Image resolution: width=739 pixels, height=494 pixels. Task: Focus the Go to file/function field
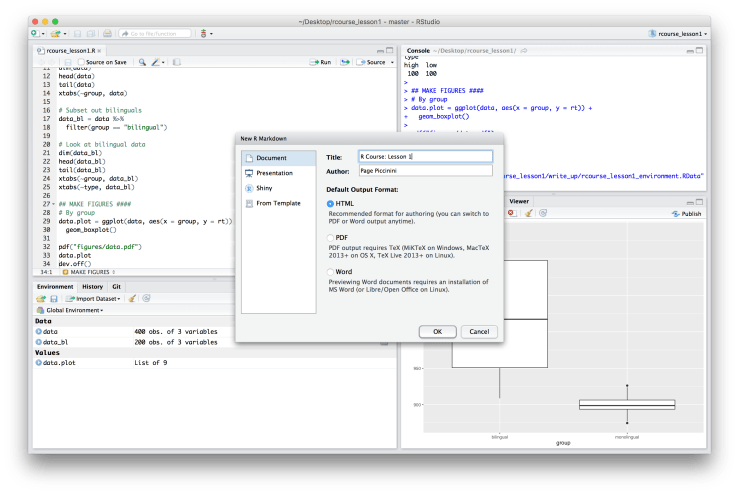(x=155, y=33)
